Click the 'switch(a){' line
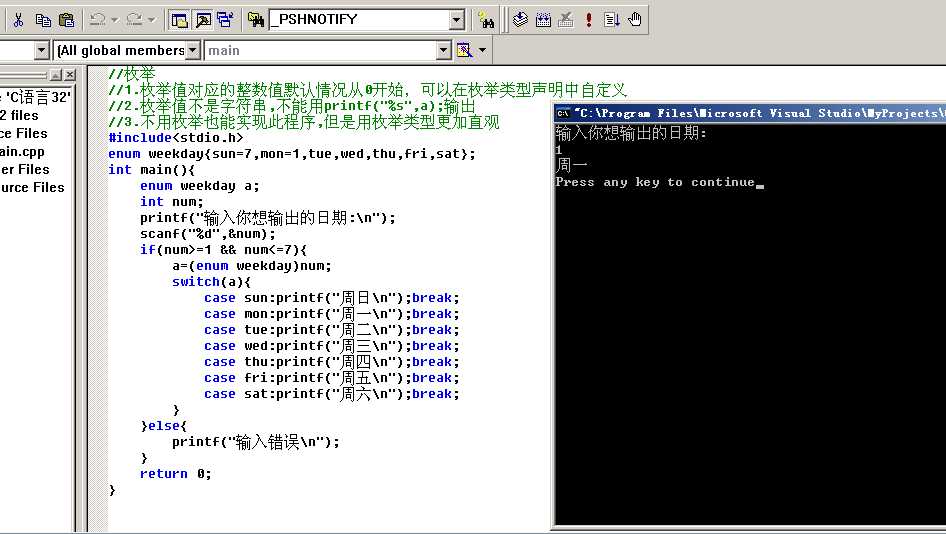This screenshot has width=946, height=534. point(211,281)
